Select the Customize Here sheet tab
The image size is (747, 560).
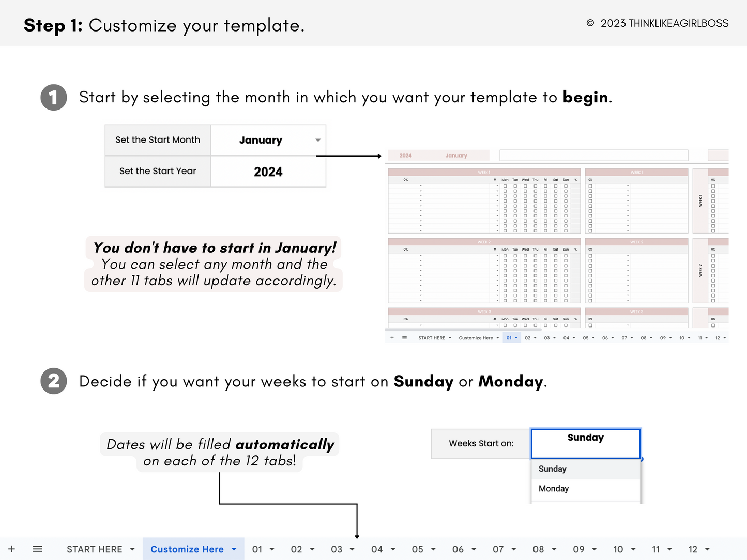pyautogui.click(x=187, y=549)
